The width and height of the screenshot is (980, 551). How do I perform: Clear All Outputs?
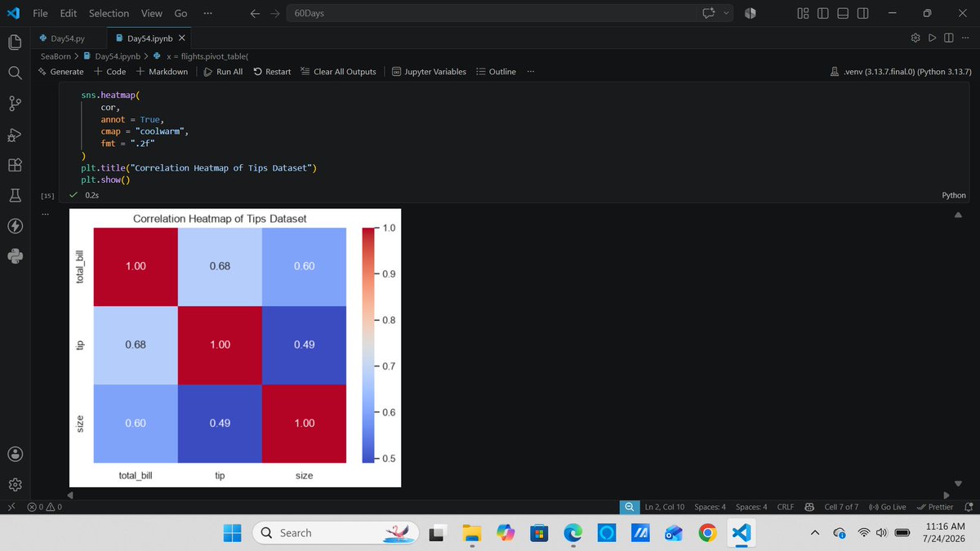(338, 71)
